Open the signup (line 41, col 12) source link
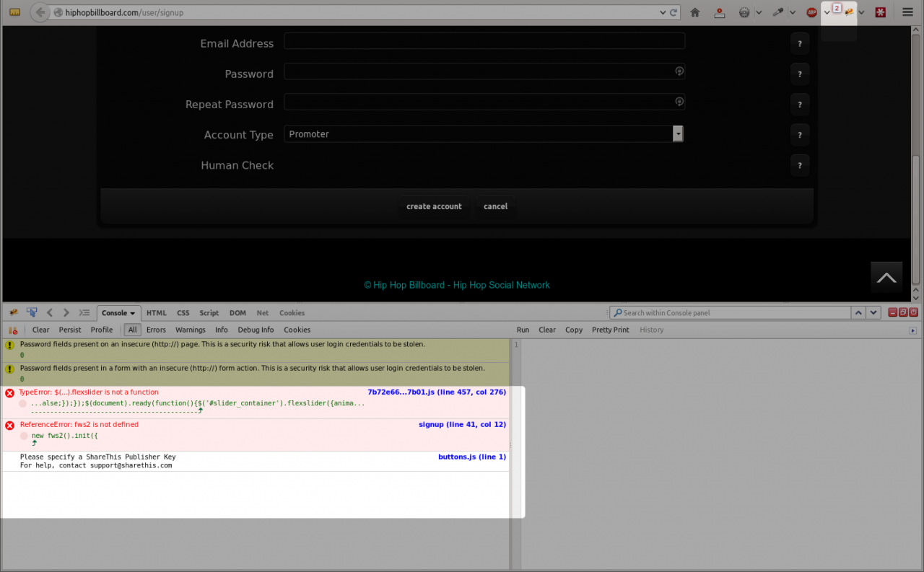The height and width of the screenshot is (572, 924). coord(462,424)
